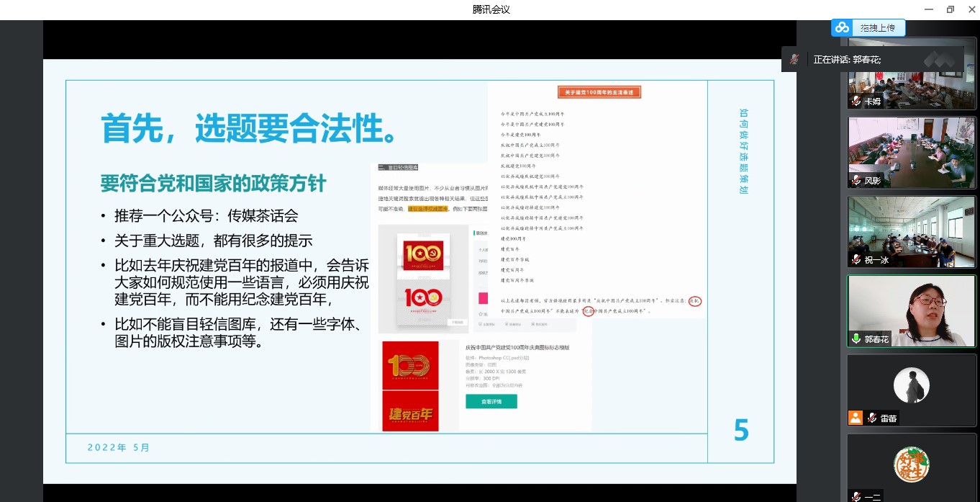
Task: Click the muted microphone in the speaking bar
Action: coord(794,60)
